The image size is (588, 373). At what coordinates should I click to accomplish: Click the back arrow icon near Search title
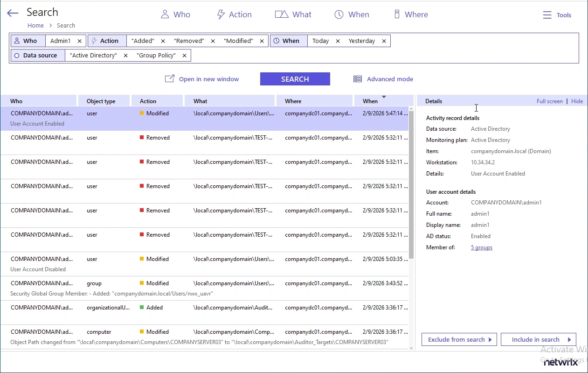point(12,13)
